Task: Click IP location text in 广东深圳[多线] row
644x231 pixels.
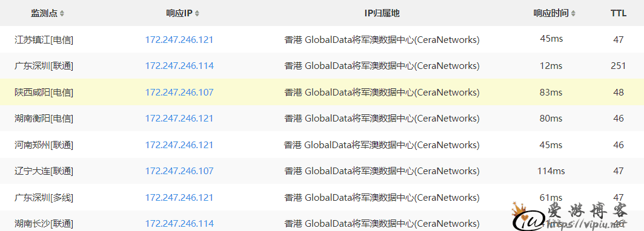Action: (382, 198)
